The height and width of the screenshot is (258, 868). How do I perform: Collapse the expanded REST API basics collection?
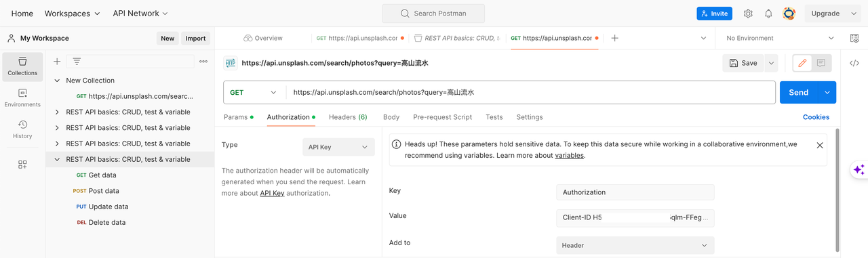click(57, 160)
